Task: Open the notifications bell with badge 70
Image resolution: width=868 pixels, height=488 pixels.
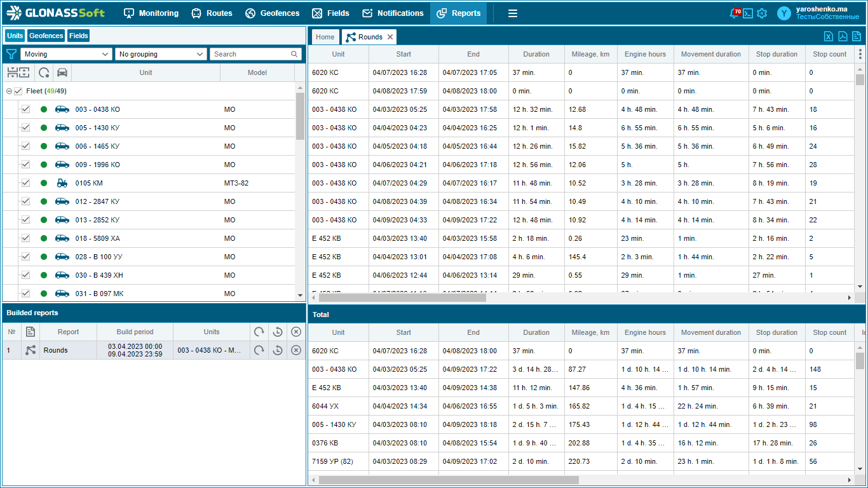Action: (x=735, y=13)
